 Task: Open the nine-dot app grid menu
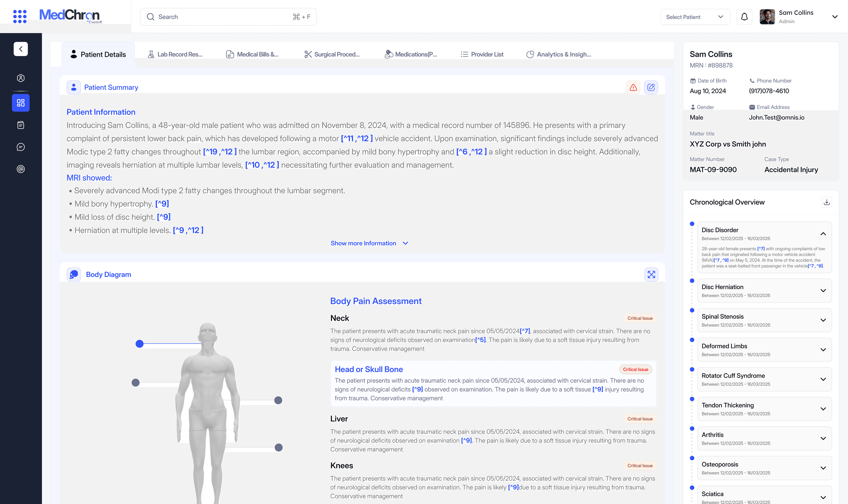[x=20, y=16]
